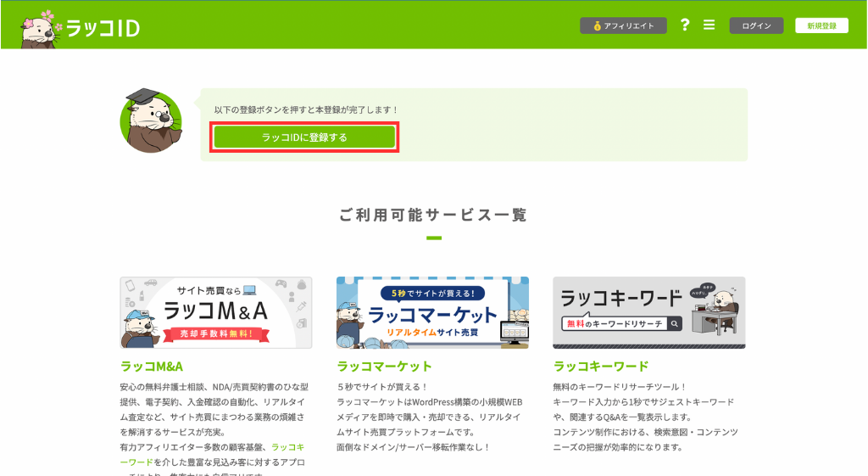Image resolution: width=868 pixels, height=476 pixels.
Task: Click the inline ラッコキーワード link in M&A description
Action: pyautogui.click(x=212, y=455)
